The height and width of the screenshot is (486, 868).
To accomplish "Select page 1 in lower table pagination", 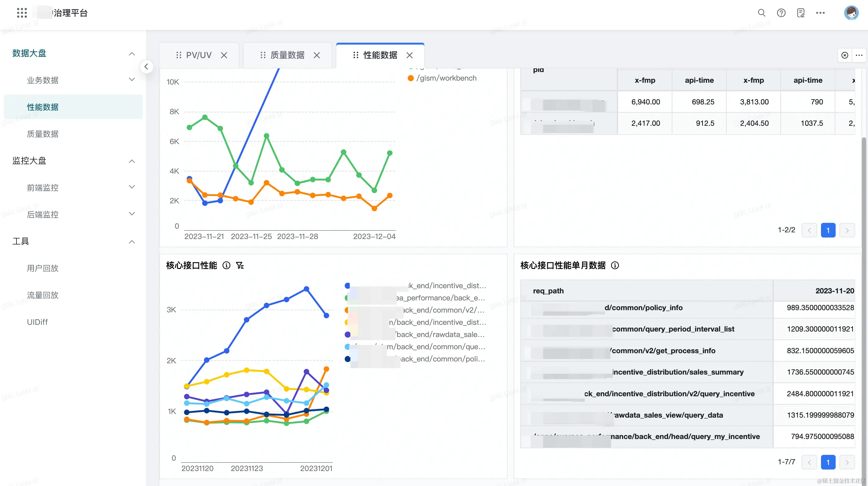I will pyautogui.click(x=828, y=462).
